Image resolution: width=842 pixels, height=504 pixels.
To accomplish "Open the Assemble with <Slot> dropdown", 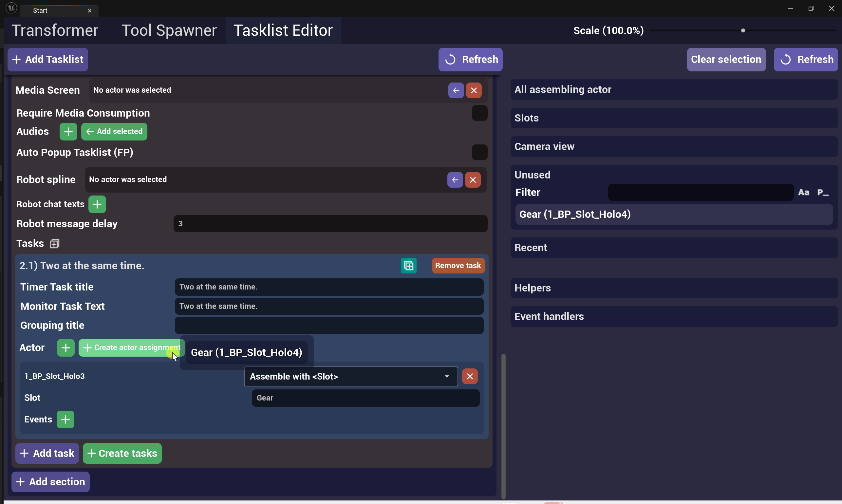I will (350, 376).
